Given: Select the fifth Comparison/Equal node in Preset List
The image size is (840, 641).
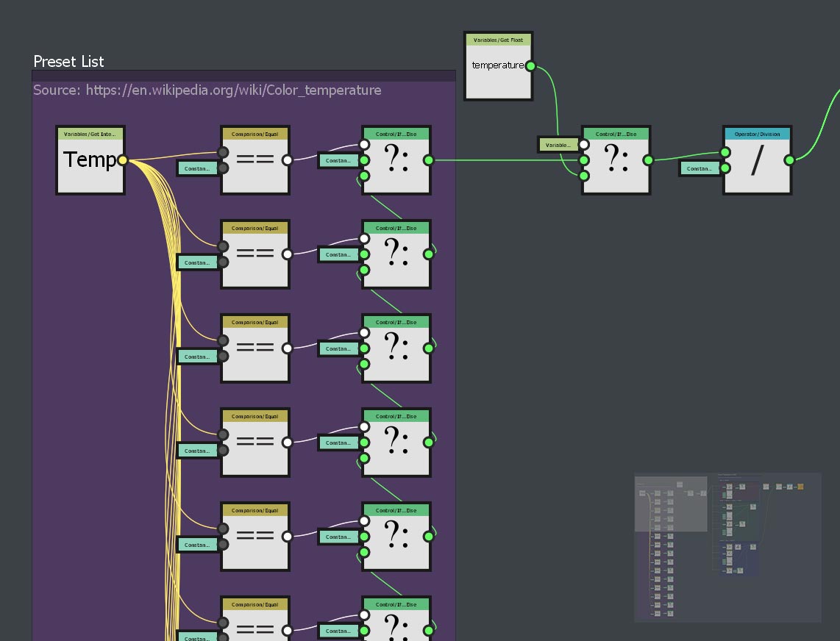Looking at the screenshot, I should click(x=255, y=537).
